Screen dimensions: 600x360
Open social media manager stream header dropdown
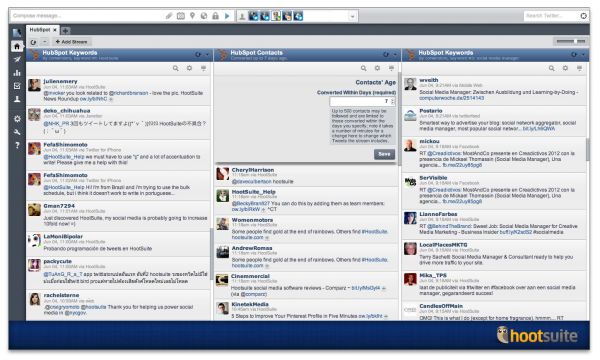(x=583, y=55)
